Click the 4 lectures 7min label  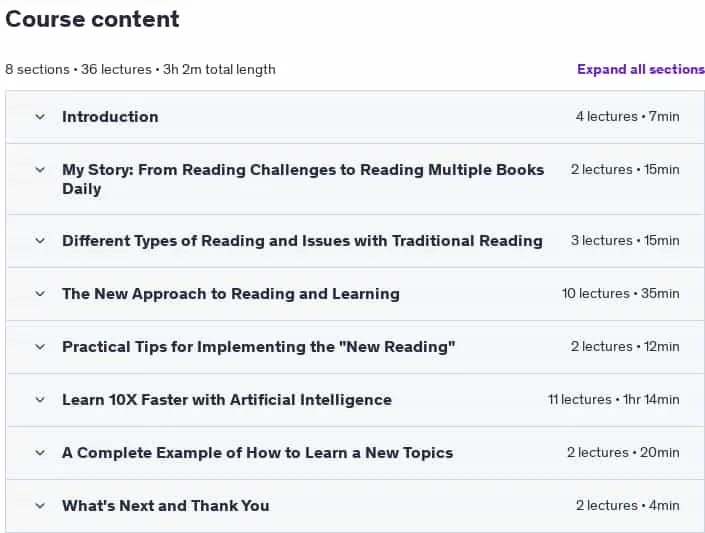click(628, 116)
